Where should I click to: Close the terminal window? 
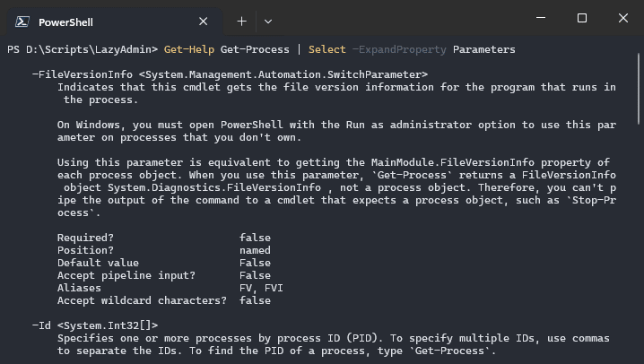click(623, 18)
